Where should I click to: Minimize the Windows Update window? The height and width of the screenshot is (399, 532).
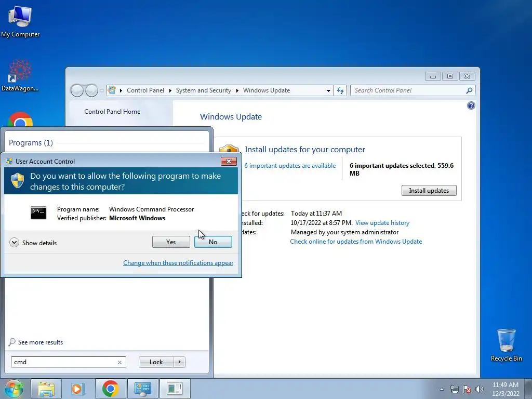433,76
